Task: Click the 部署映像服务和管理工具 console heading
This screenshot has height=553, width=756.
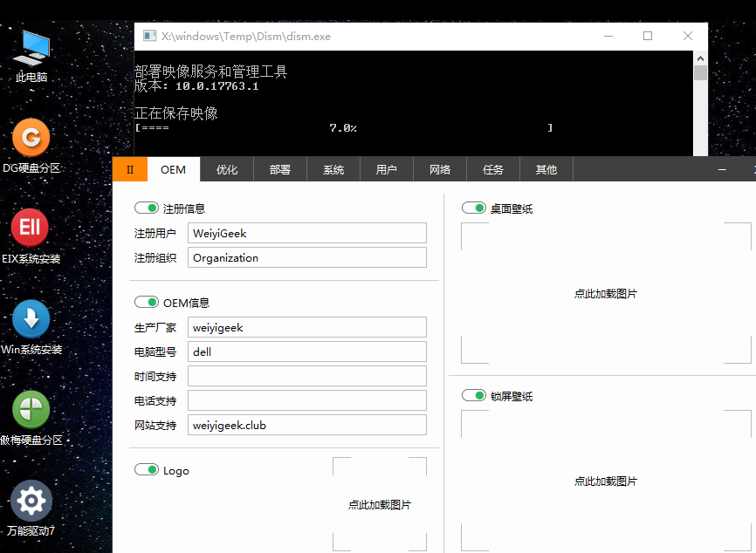Action: (x=210, y=72)
